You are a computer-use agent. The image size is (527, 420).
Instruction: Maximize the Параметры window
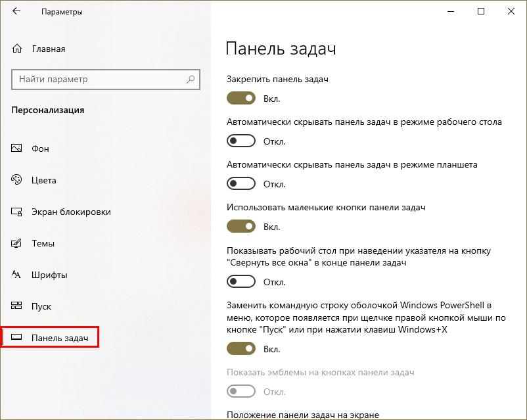click(481, 11)
